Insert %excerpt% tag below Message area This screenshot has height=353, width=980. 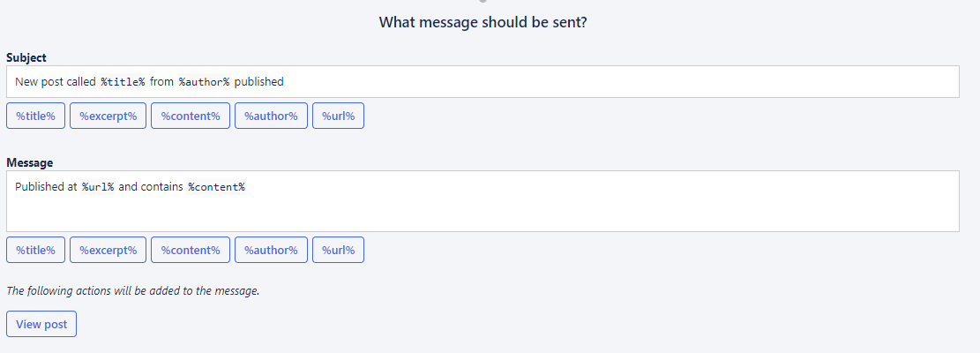[108, 250]
